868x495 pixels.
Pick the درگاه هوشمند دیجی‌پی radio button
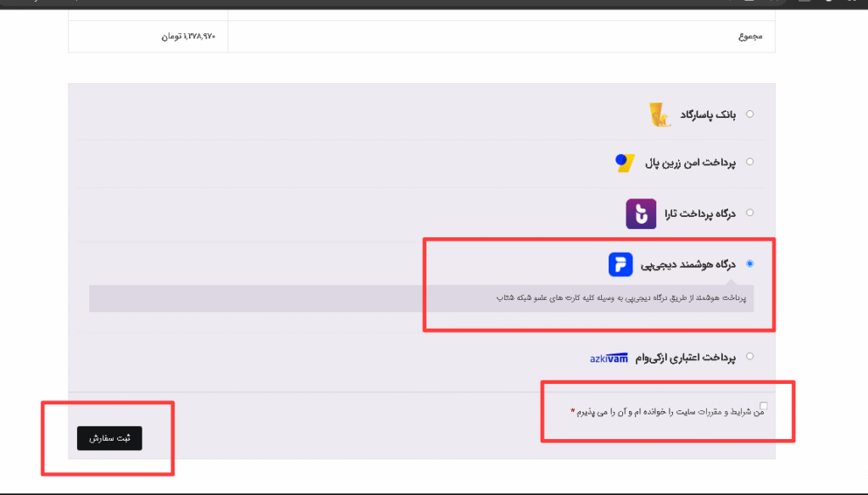click(749, 264)
